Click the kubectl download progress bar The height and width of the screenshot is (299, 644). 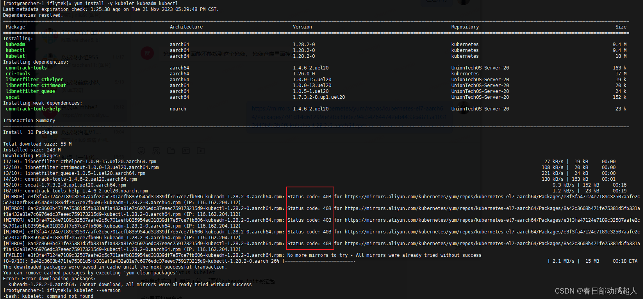tap(416, 261)
